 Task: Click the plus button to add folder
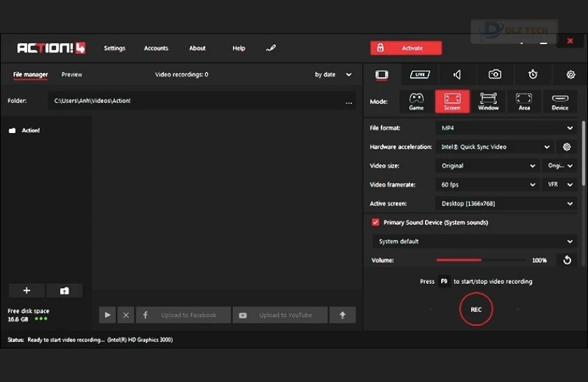(27, 291)
